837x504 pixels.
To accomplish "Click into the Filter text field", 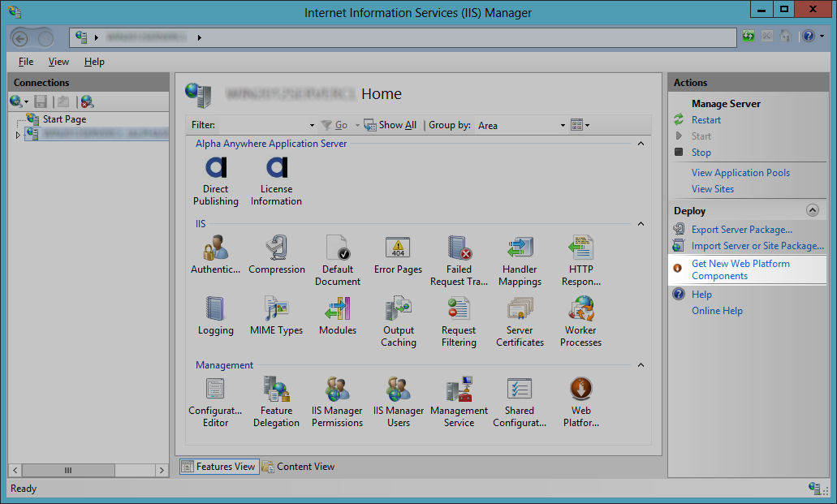I will [263, 126].
